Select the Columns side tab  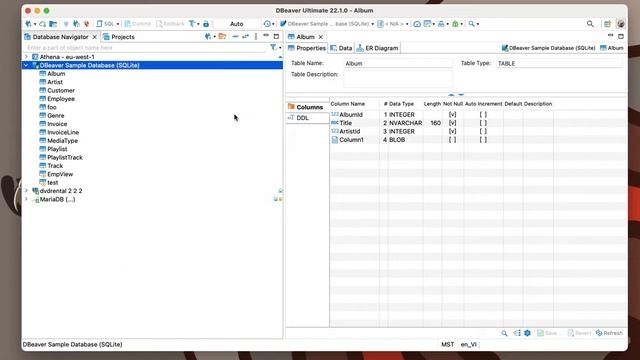click(307, 107)
